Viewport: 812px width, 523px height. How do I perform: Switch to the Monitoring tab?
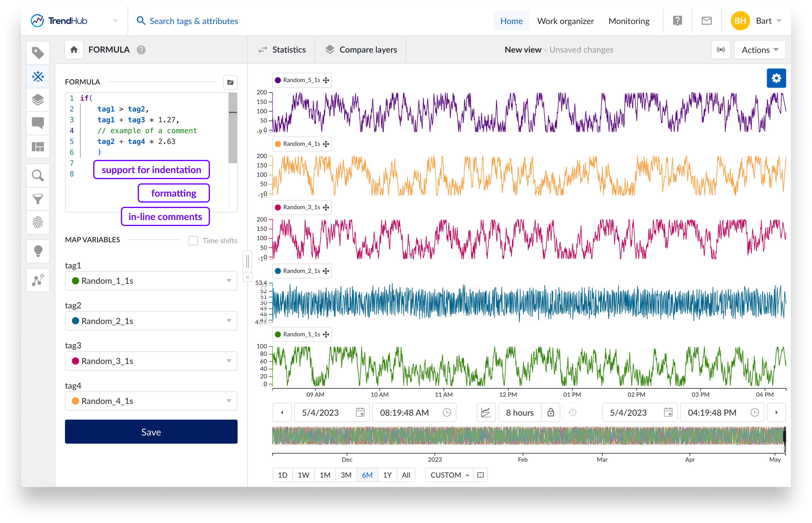[x=629, y=21]
